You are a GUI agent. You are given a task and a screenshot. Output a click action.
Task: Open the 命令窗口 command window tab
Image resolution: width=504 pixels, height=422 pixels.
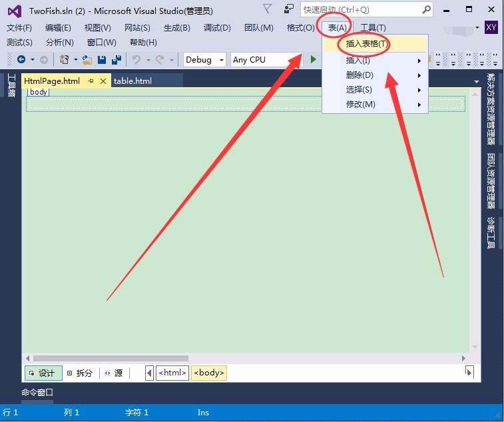pos(37,393)
